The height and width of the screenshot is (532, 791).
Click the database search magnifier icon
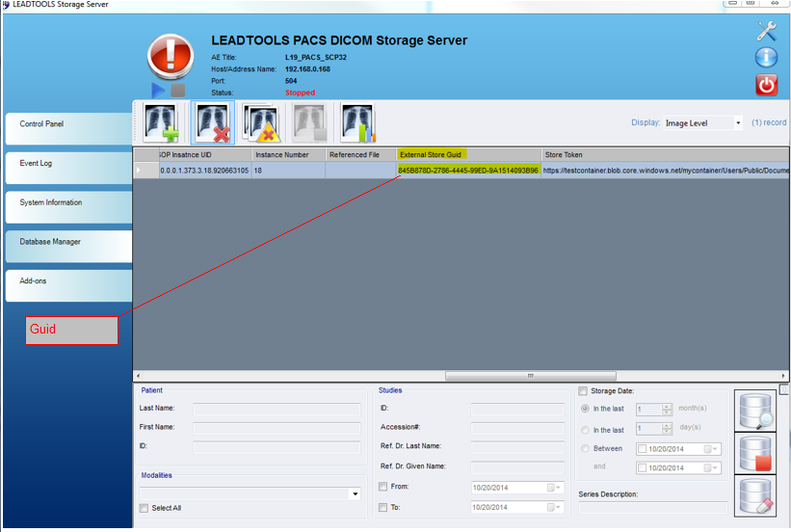point(755,411)
